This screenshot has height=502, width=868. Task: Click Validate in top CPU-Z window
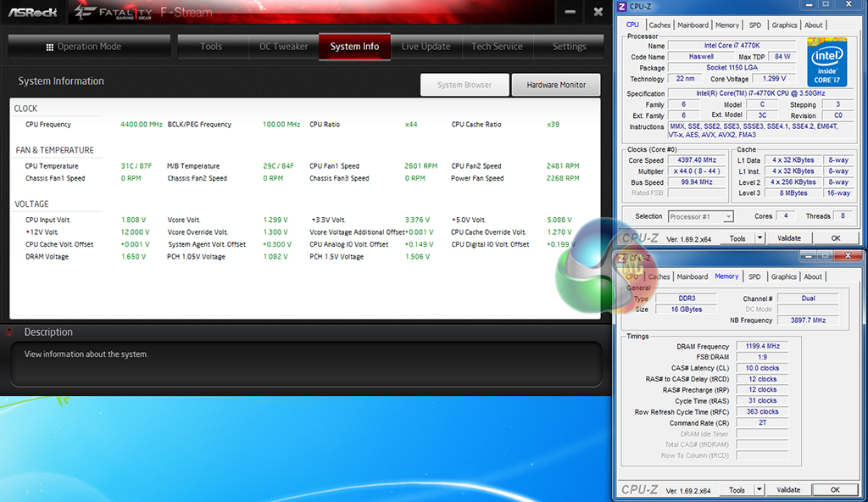click(x=789, y=238)
